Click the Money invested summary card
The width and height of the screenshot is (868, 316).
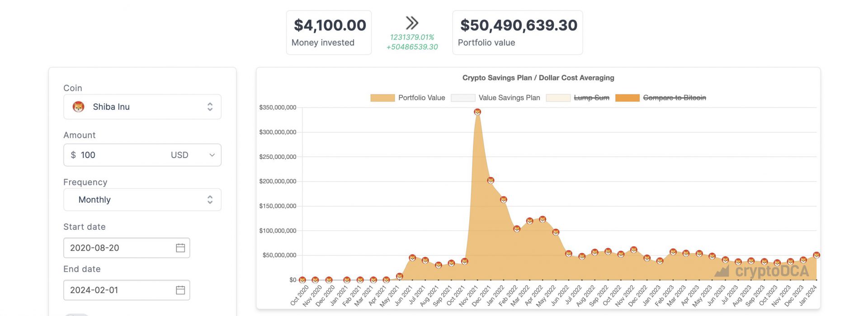[x=329, y=33]
